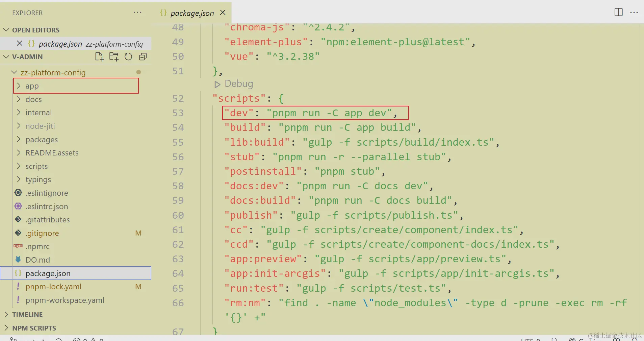Viewport: 644px width, 341px height.
Task: Select package.json in the file tree
Action: click(76, 273)
